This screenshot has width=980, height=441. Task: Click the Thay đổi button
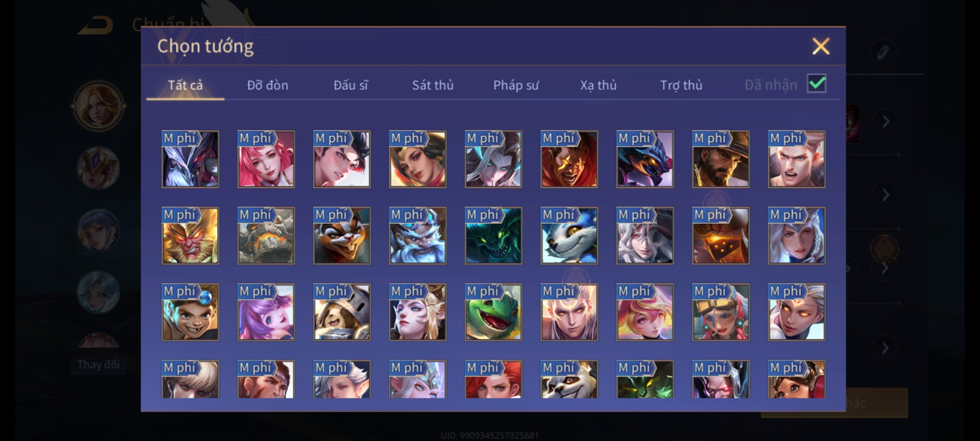98,364
